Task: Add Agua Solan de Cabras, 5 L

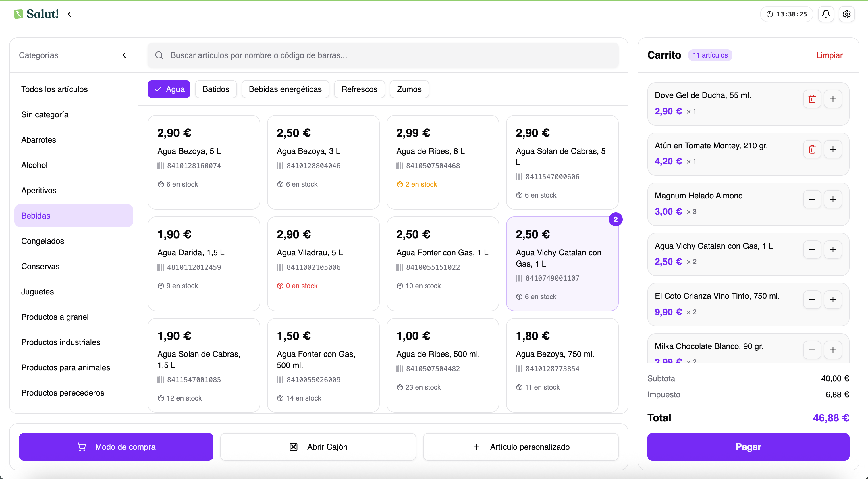Action: [x=562, y=162]
